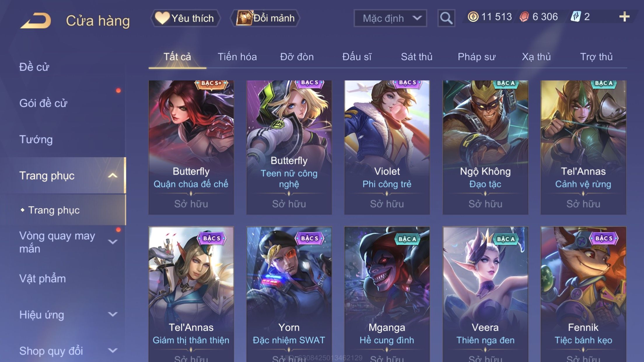Viewport: 644px width, 362px height.
Task: Open the Mặc định sort dropdown
Action: click(390, 18)
